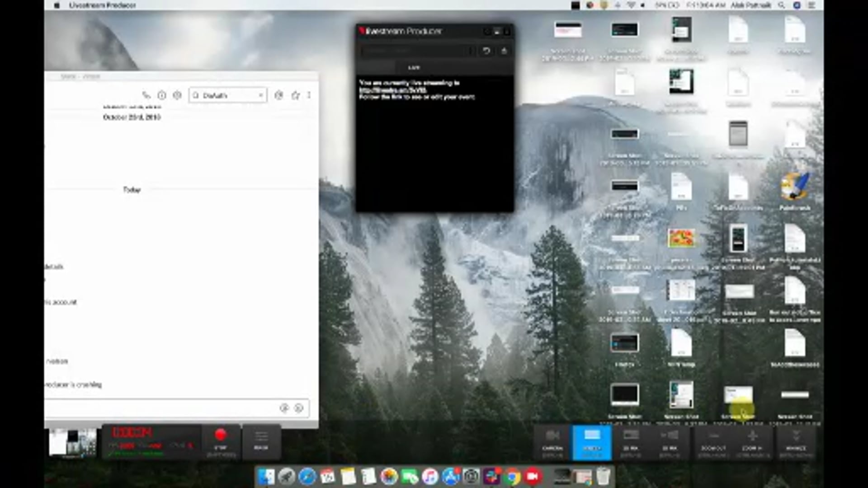
Task: Open the Livestream Producer menu in menu bar
Action: (103, 6)
